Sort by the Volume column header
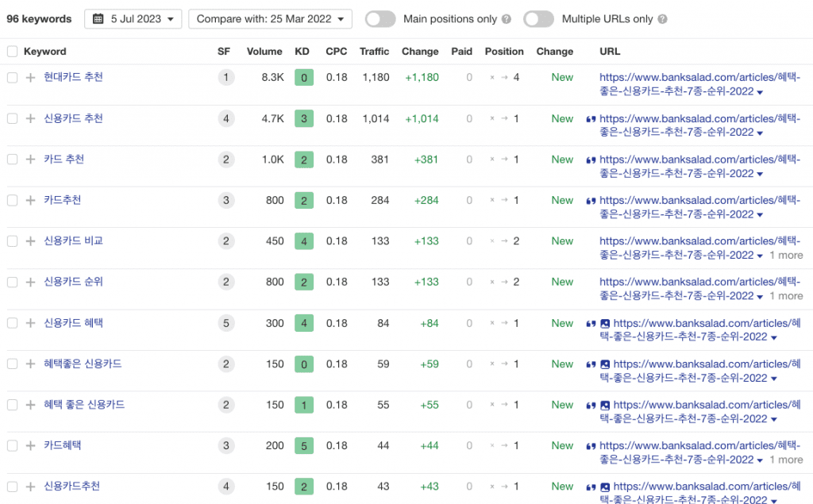The height and width of the screenshot is (504, 813). pyautogui.click(x=264, y=52)
